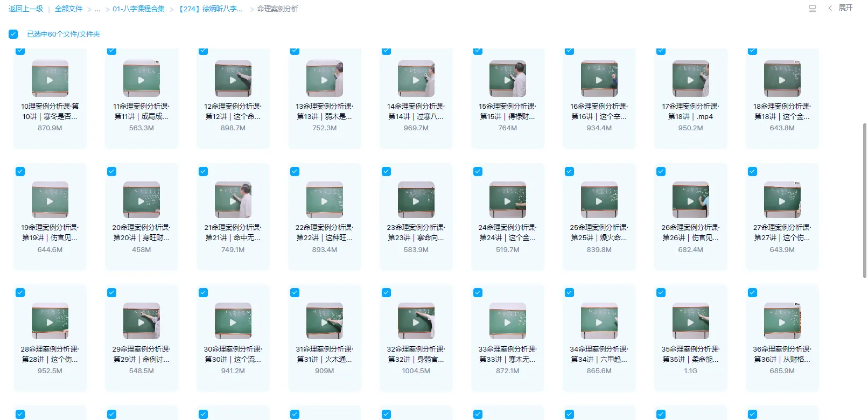The height and width of the screenshot is (420, 868).
Task: Play the 28命理案例分析课 第28讲 video
Action: [50, 322]
